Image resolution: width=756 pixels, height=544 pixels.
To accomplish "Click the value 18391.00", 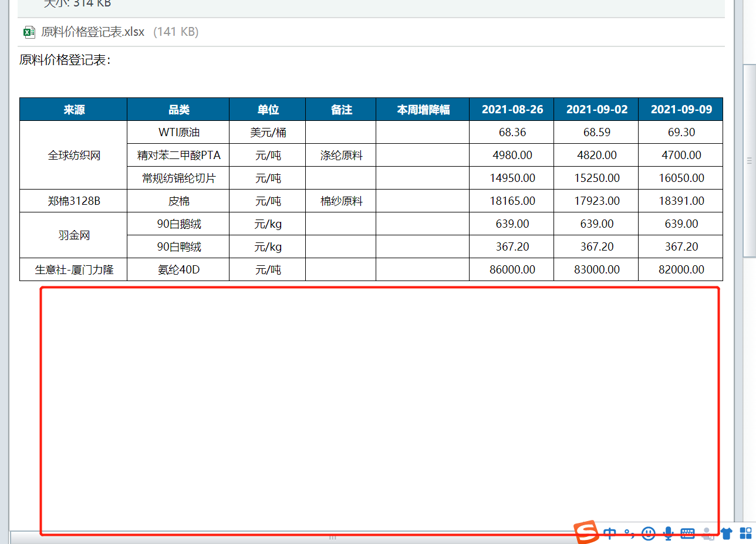I will (681, 201).
